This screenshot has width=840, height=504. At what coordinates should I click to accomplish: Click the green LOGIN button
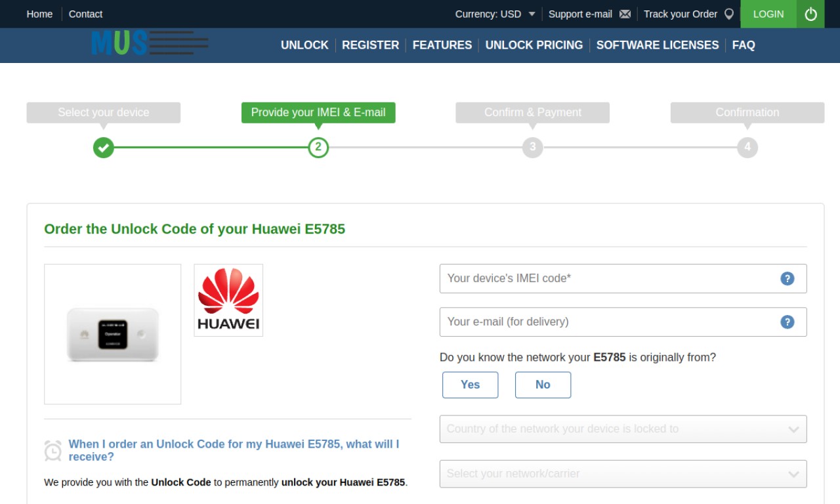(x=768, y=14)
